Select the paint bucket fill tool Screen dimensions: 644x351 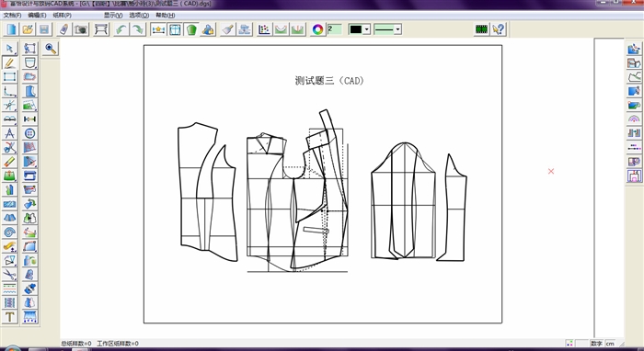click(x=30, y=204)
